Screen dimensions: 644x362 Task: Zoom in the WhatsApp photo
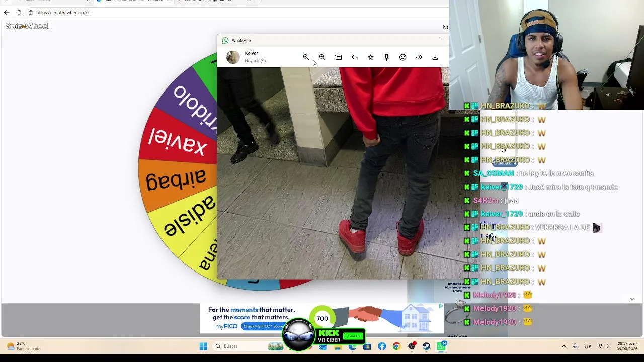pyautogui.click(x=322, y=57)
